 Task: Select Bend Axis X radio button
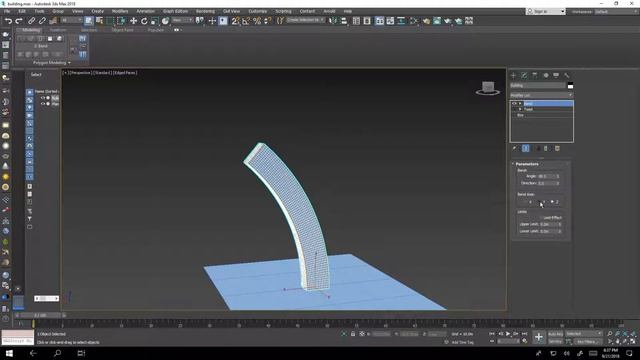point(526,202)
